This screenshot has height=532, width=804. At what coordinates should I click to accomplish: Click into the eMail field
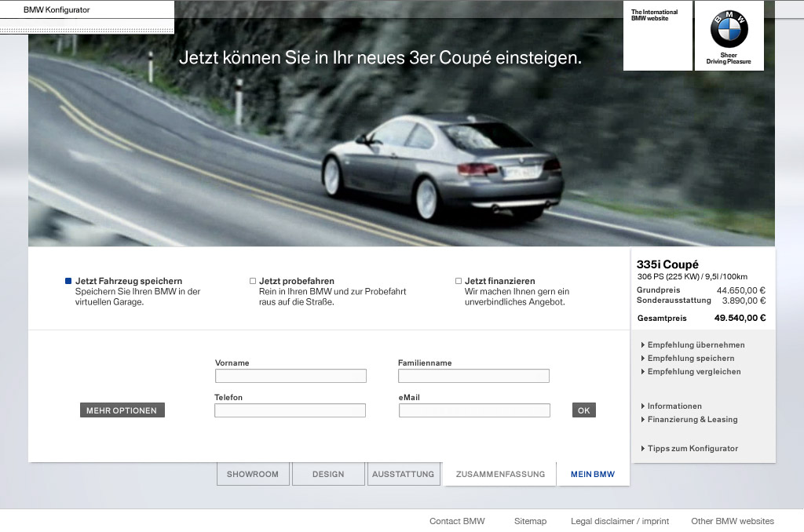click(474, 410)
